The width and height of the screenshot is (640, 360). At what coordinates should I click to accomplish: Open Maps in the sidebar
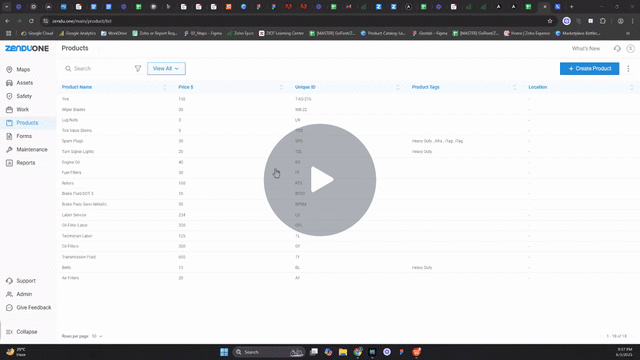point(23,69)
